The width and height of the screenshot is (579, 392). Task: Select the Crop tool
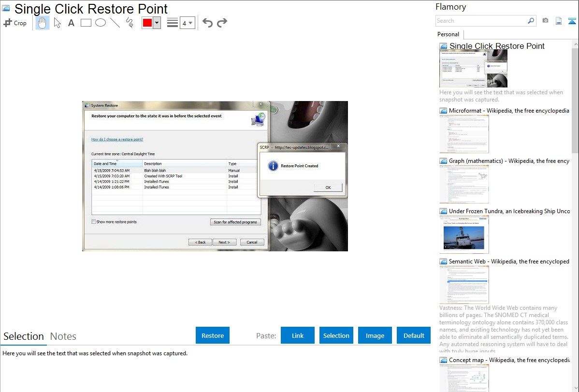coord(15,23)
